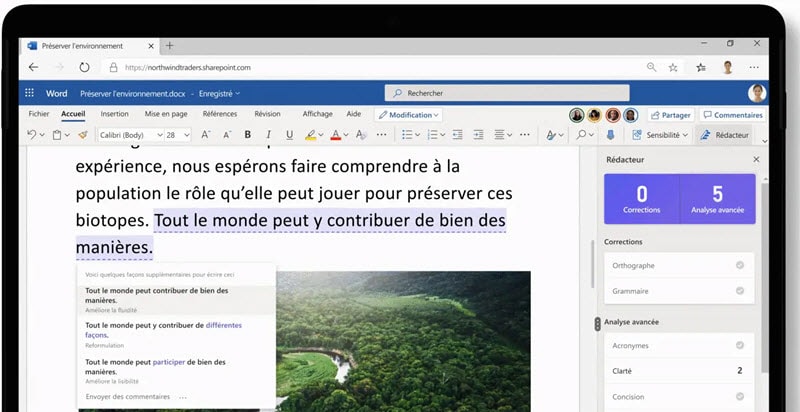Open browser settings ellipsis menu
The height and width of the screenshot is (412, 800).
754,67
